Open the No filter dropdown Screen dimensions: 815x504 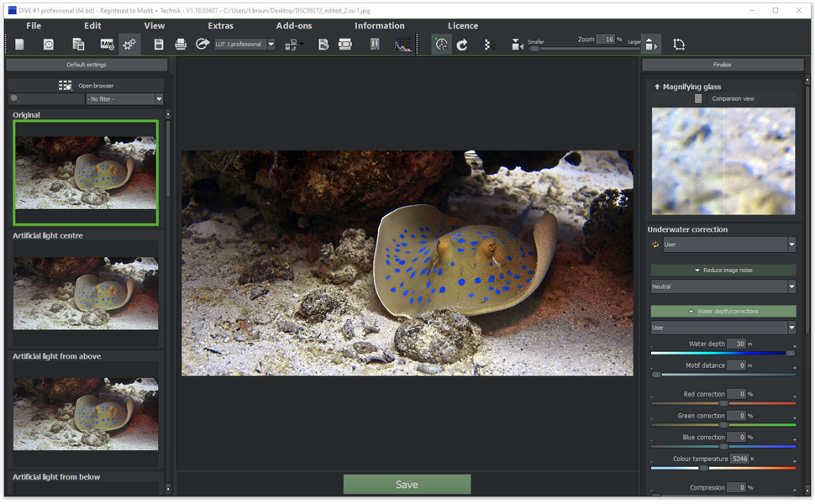tap(124, 99)
